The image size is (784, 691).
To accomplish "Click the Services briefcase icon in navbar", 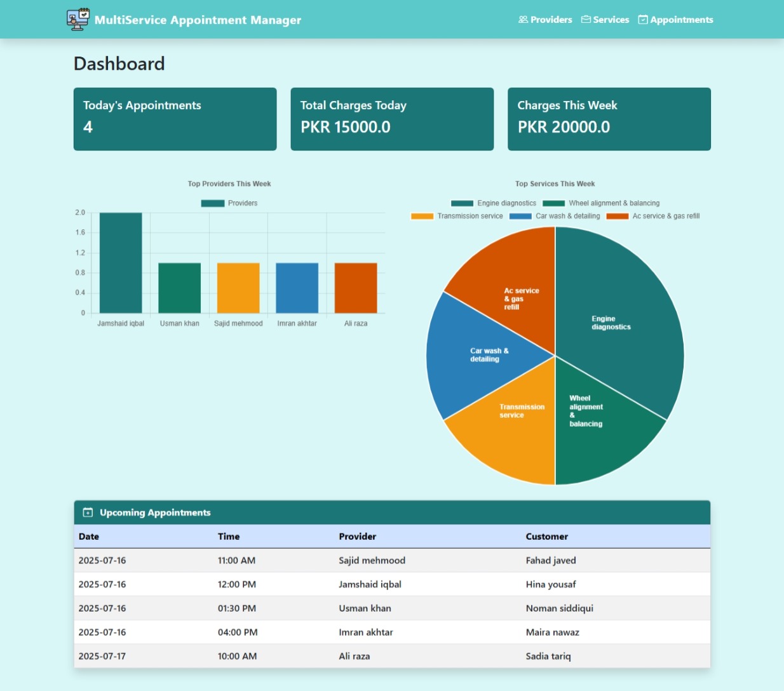I will [586, 20].
